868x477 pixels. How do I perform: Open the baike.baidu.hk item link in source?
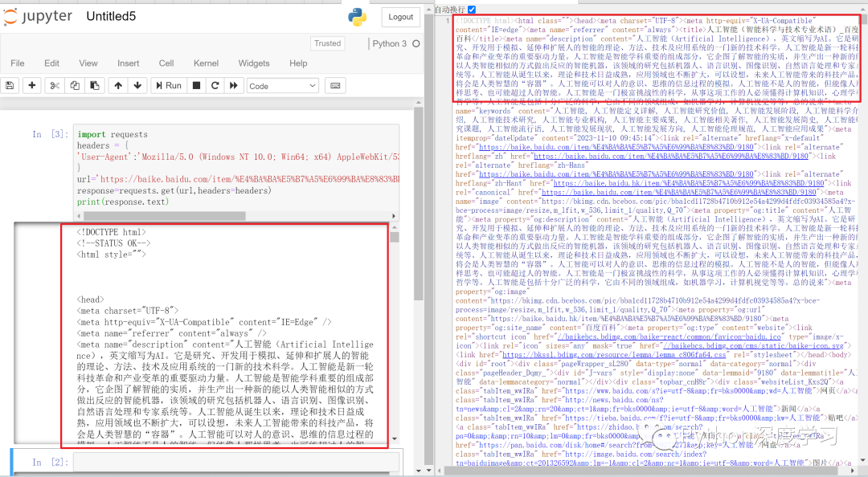690,183
